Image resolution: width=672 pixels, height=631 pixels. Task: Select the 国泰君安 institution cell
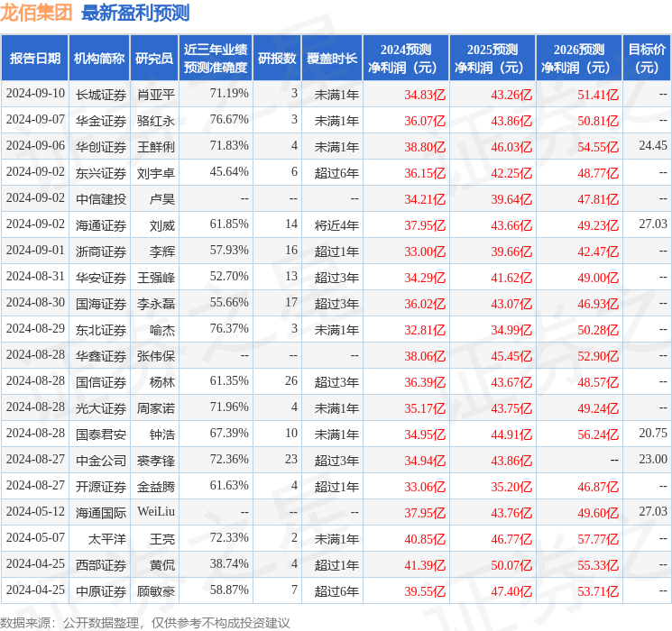(101, 434)
